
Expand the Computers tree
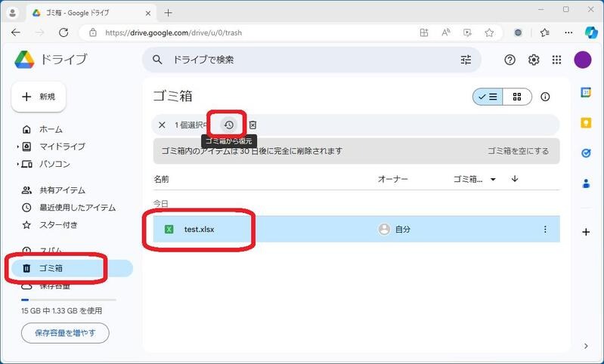pyautogui.click(x=17, y=165)
